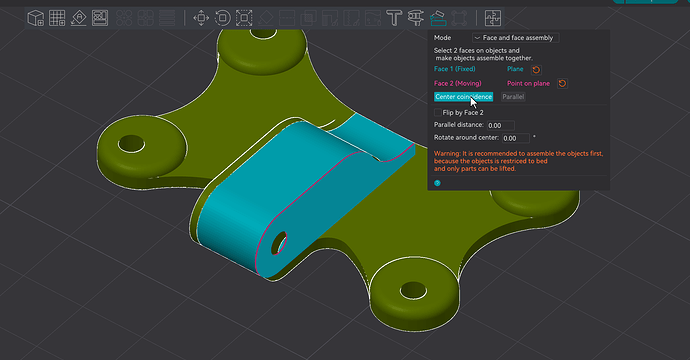Click the Add plate grid icon

(x=57, y=18)
